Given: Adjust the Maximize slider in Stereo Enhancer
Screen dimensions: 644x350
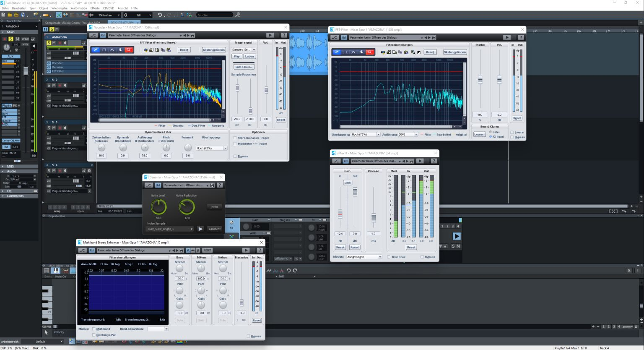Looking at the screenshot, I should pos(241,303).
